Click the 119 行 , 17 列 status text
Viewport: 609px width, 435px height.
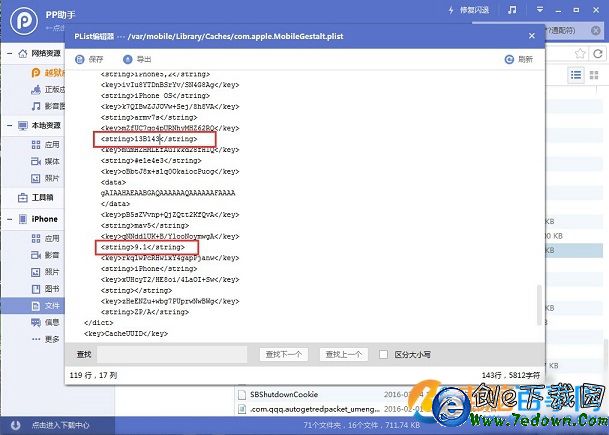click(93, 375)
